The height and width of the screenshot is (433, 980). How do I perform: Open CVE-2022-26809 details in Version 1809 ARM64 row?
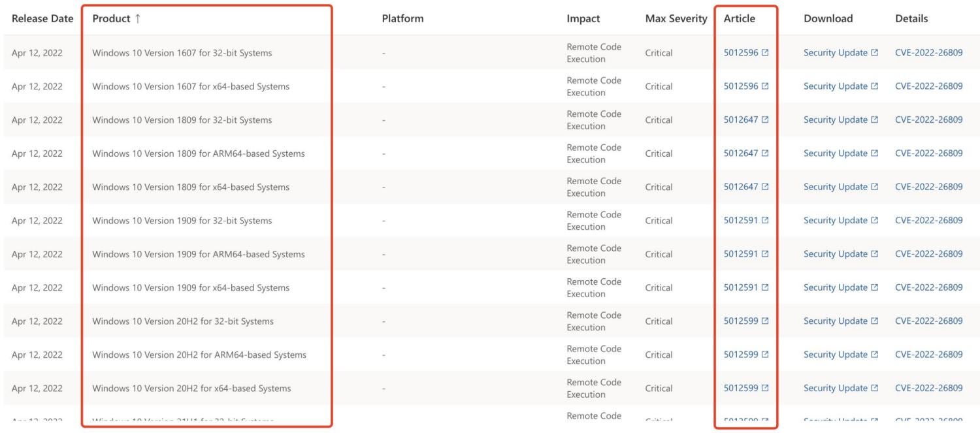(929, 153)
